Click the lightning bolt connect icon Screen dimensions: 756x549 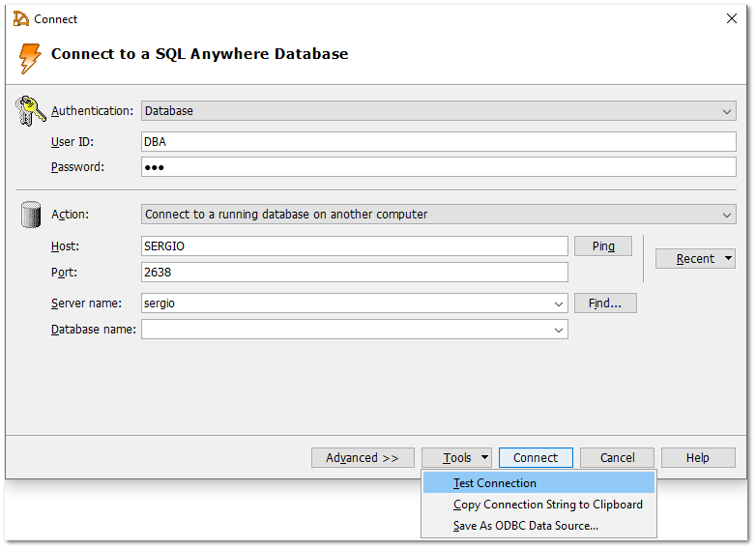[x=30, y=57]
